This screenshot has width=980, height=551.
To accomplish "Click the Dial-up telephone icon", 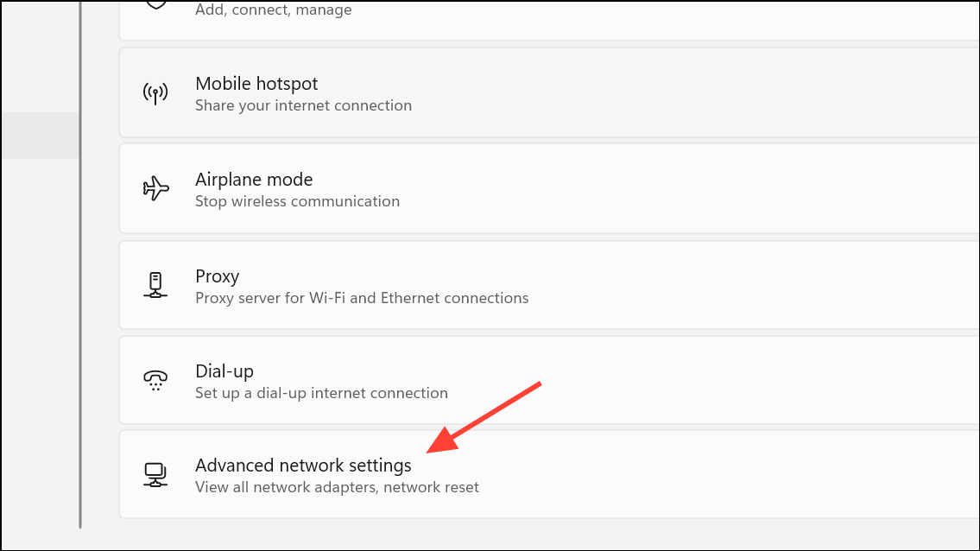I will point(155,380).
